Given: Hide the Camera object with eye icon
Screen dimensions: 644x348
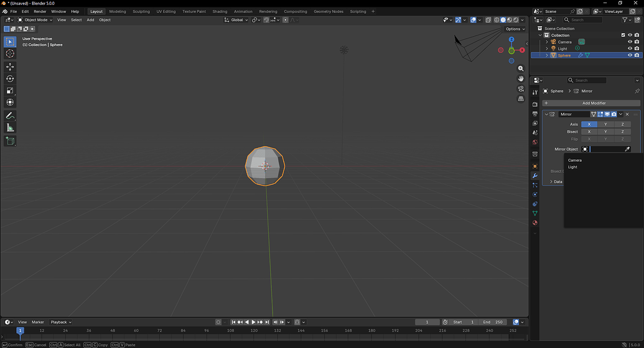Looking at the screenshot, I should (x=630, y=42).
